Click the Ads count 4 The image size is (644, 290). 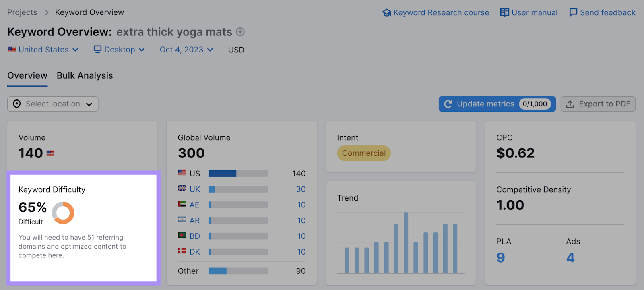tap(570, 257)
